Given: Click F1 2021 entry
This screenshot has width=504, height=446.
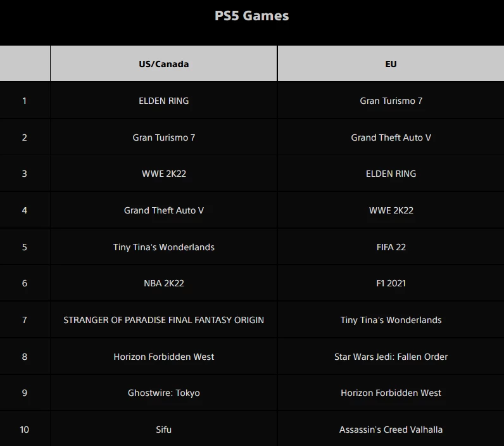Looking at the screenshot, I should click(391, 283).
